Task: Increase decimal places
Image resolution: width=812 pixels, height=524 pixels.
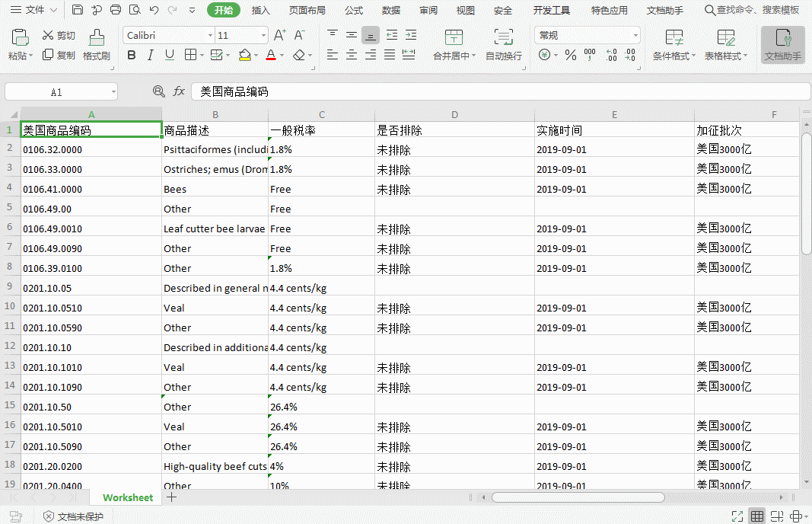Action: click(612, 55)
